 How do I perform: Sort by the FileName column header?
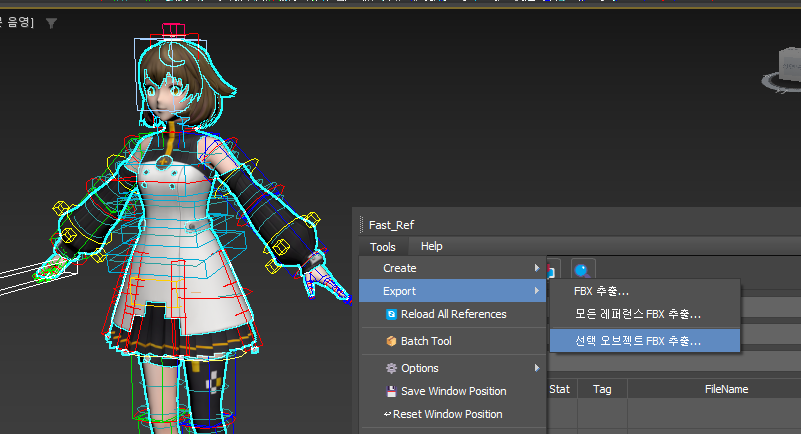(x=726, y=388)
